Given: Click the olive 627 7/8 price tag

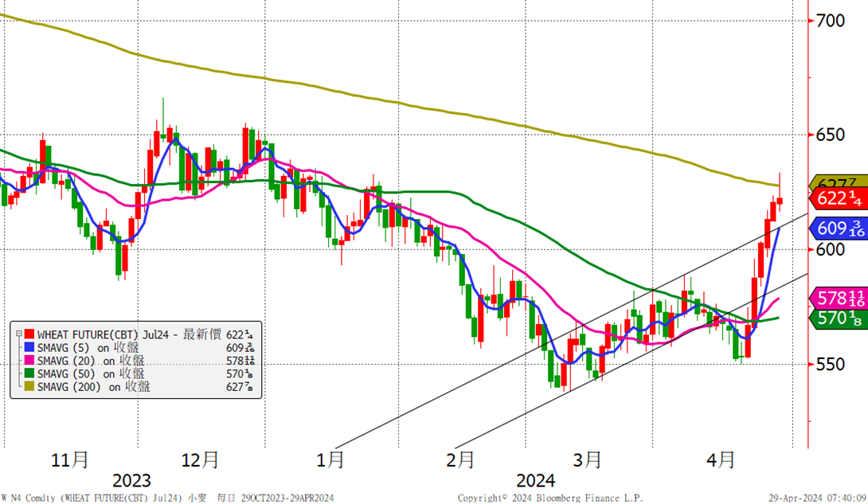Looking at the screenshot, I should 838,182.
